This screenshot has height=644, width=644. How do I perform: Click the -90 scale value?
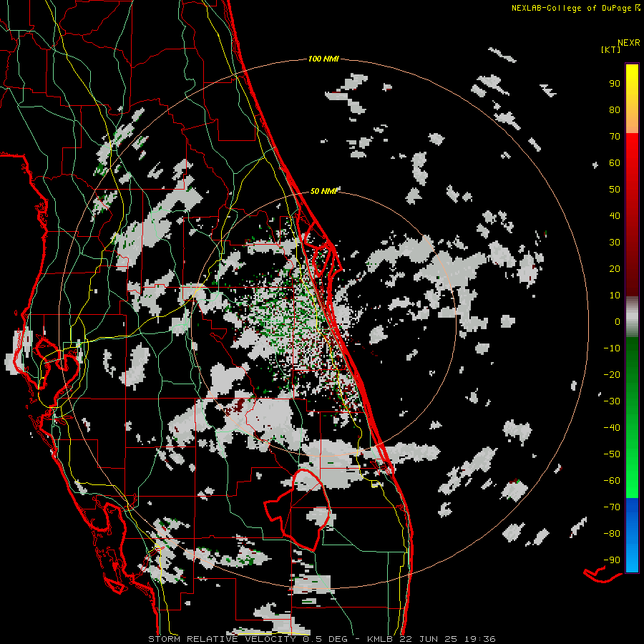612,560
